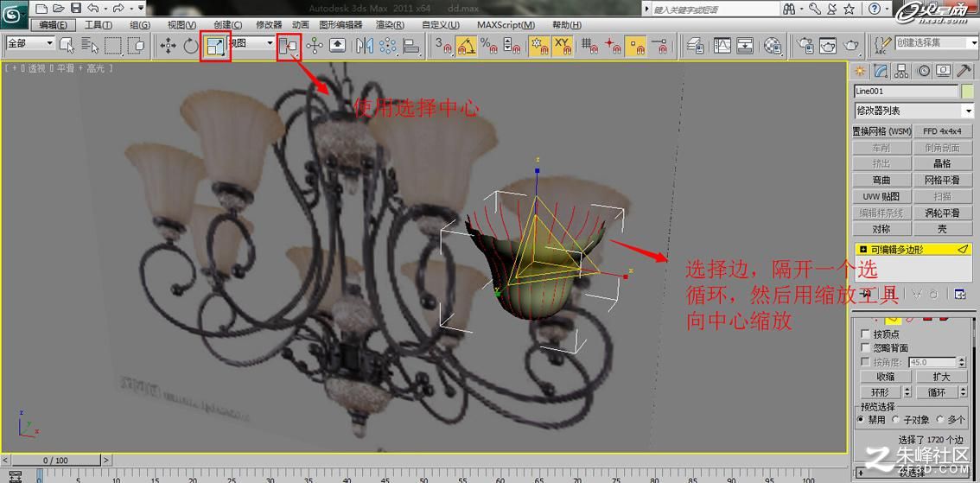Click the 弯曲 modifier button
The height and width of the screenshot is (483, 980).
coord(881,180)
